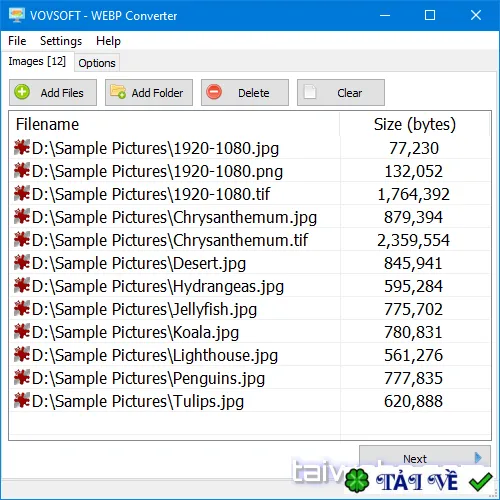500x500 pixels.
Task: Click the size value 780,831
Action: 414,332
